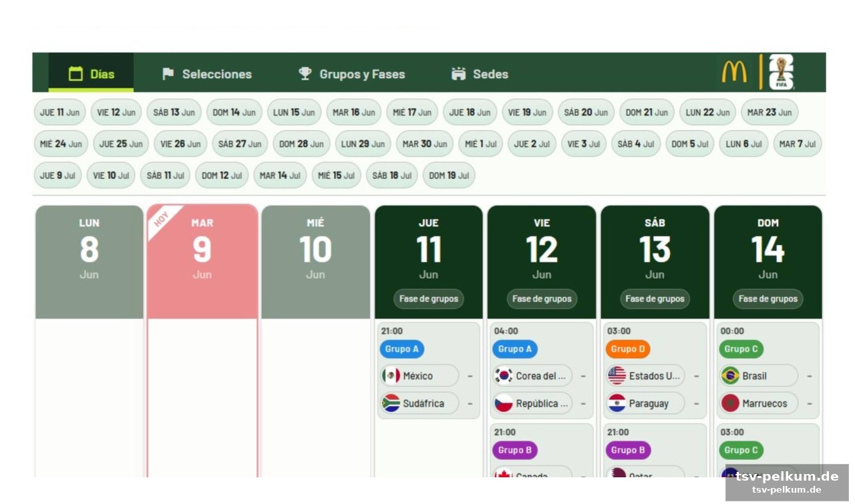Pick the MIÉ 24 Jun date chip
The image size is (855, 504).
point(61,144)
